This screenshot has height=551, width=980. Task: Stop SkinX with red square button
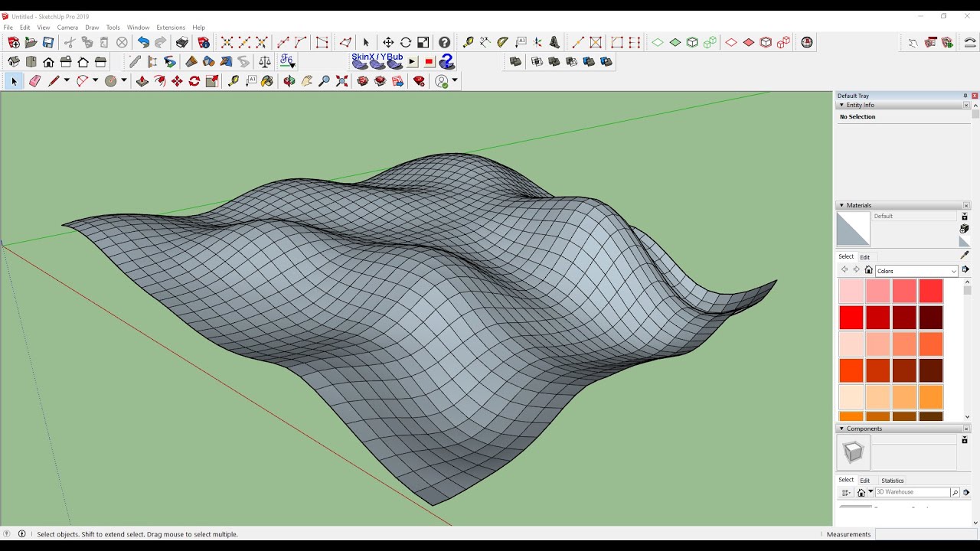click(429, 62)
